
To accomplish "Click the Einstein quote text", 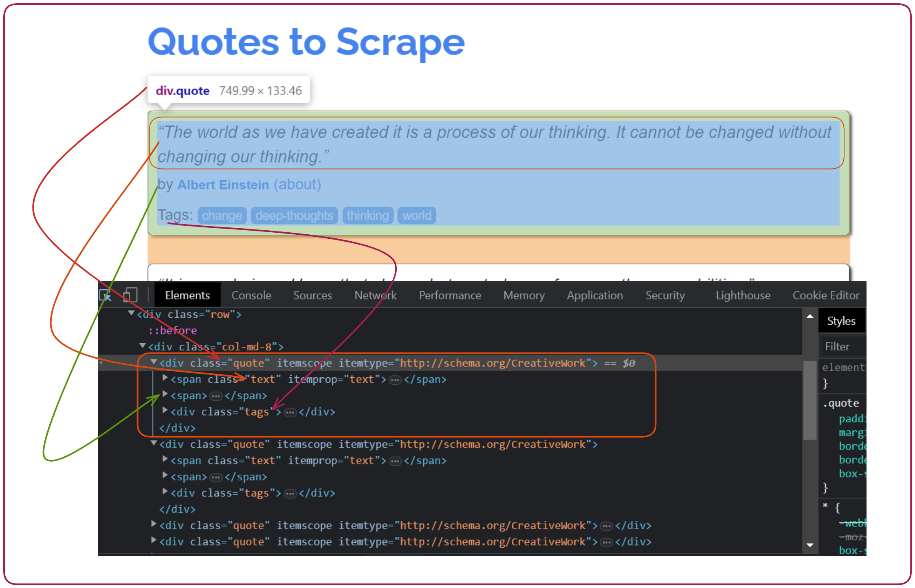I will click(494, 144).
